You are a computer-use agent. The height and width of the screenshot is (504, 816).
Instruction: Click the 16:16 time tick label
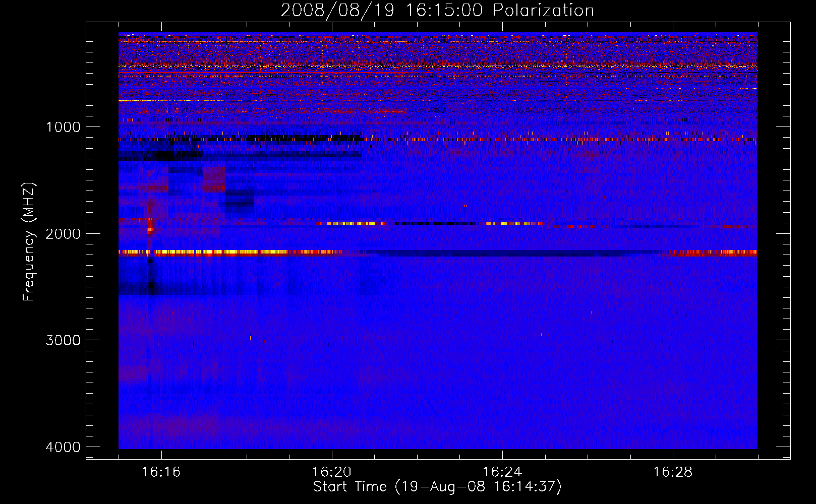(161, 472)
